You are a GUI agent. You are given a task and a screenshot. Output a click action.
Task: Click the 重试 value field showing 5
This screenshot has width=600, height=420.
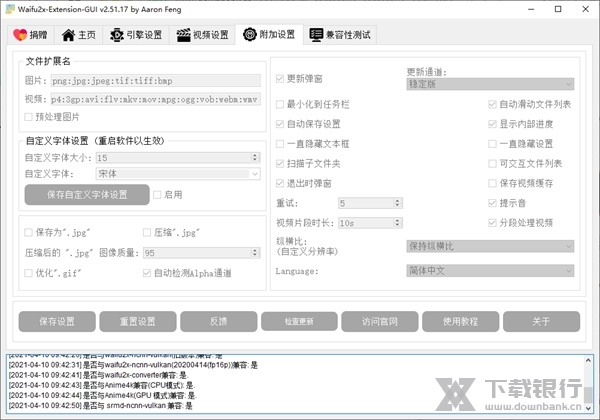366,203
